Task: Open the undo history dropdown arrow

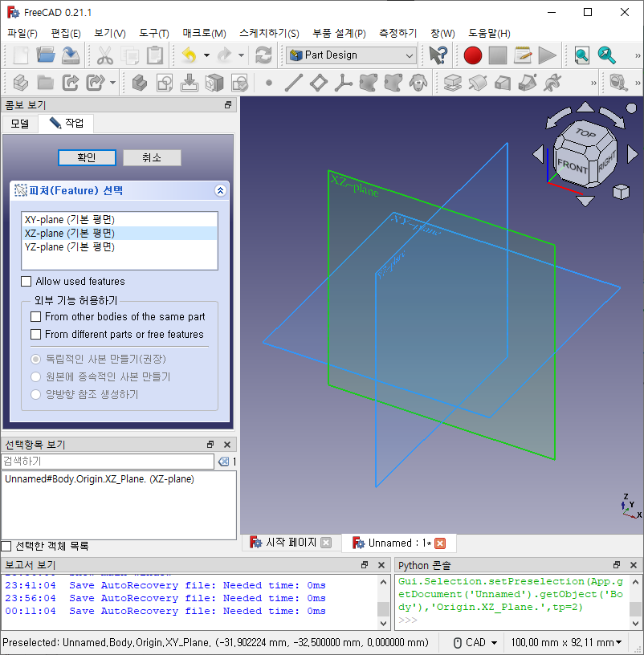Action: [206, 55]
